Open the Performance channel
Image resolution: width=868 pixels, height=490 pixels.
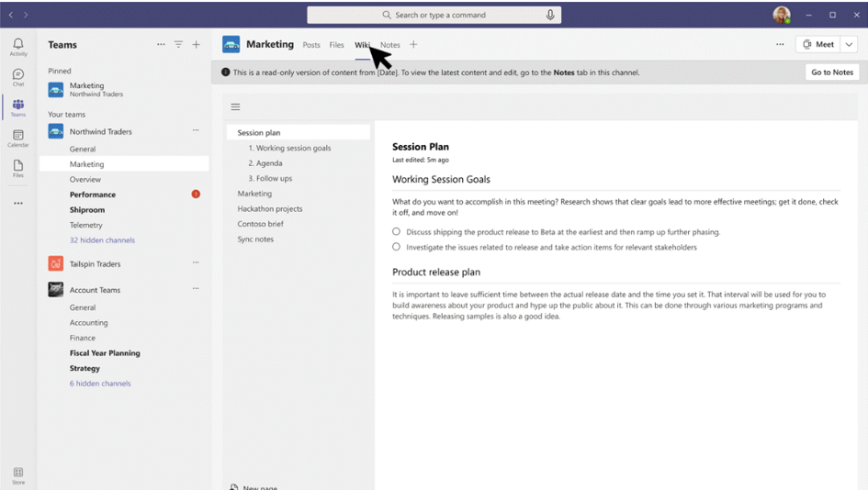pos(93,195)
